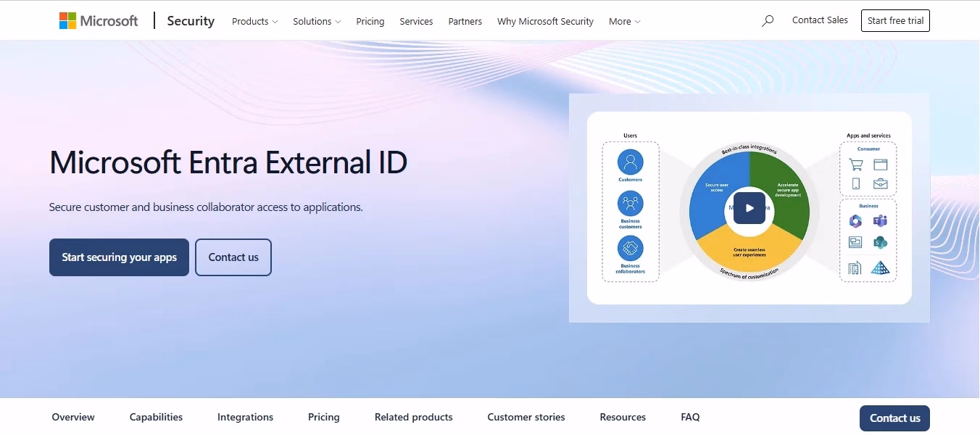Click the dark Contact us button in section bar
The height and width of the screenshot is (435, 980).
click(894, 418)
